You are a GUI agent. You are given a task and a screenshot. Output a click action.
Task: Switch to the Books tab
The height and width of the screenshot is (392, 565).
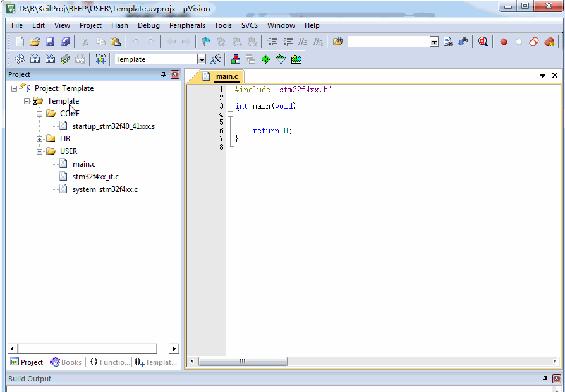(66, 362)
